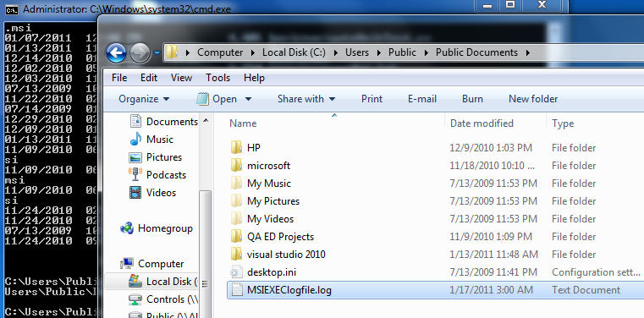Go back with the Explorer Back arrow
Screen dimensions: 644x318
(x=116, y=53)
